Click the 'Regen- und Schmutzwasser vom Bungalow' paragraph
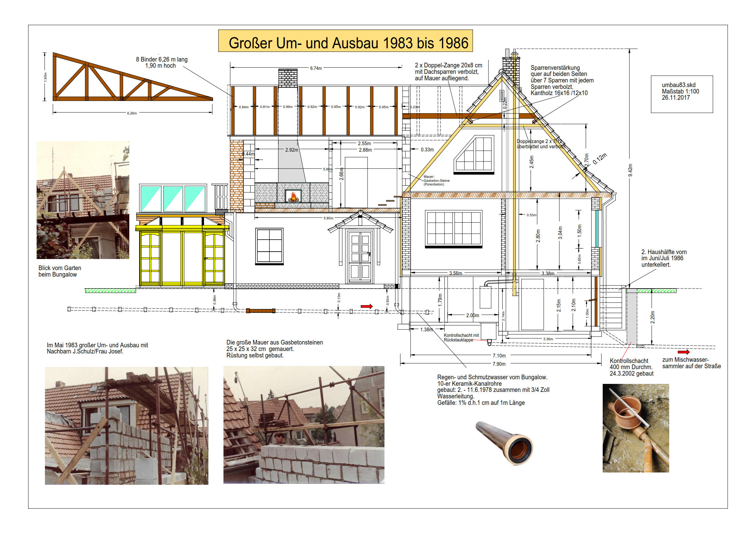 (493, 390)
